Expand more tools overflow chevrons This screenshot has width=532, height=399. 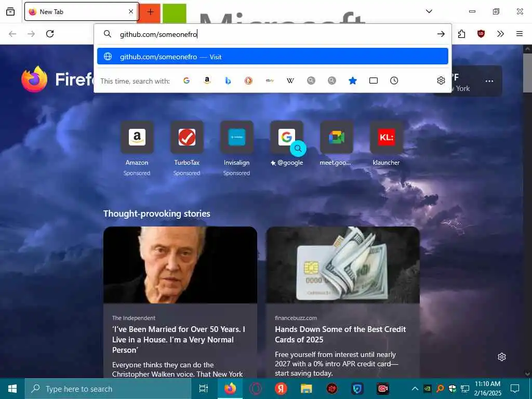[500, 34]
